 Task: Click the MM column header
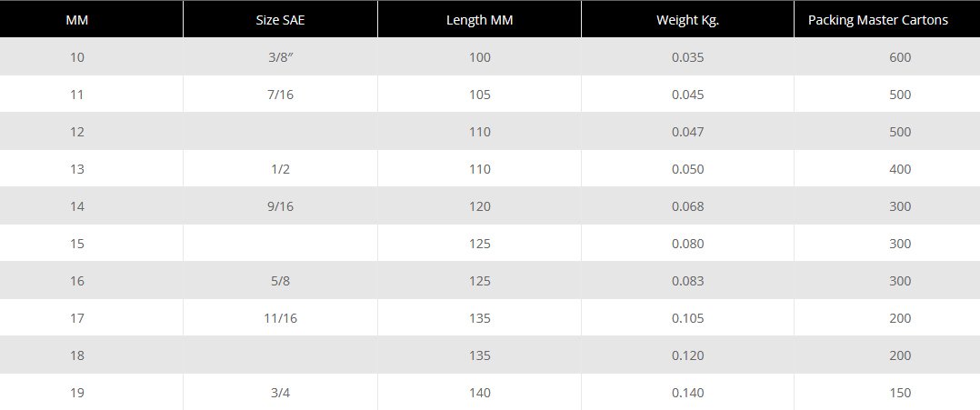click(76, 20)
